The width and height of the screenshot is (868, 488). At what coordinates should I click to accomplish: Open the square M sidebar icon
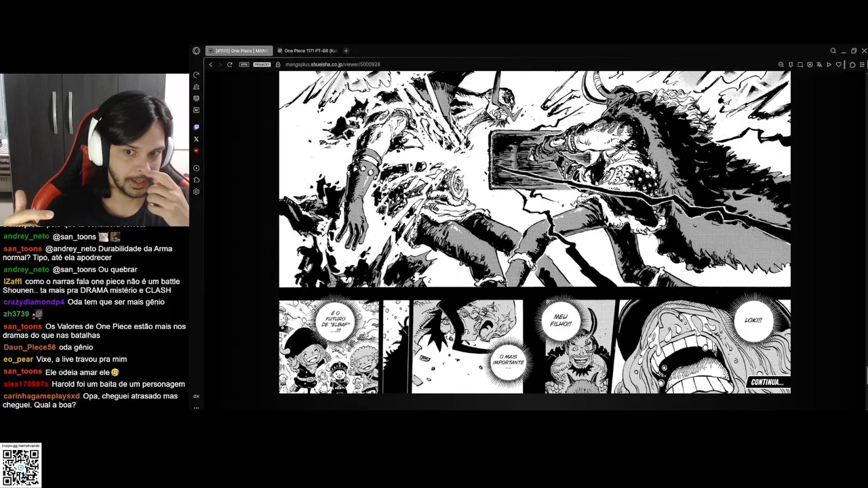[x=197, y=110]
